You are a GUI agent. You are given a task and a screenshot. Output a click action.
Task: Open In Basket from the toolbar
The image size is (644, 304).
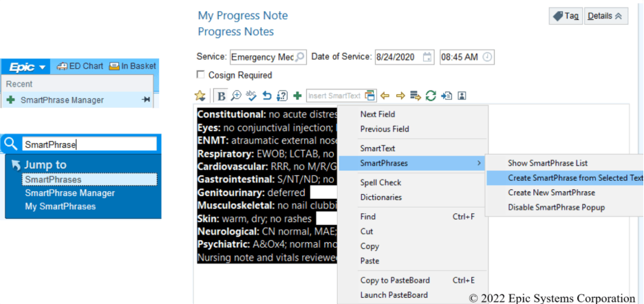click(x=132, y=66)
